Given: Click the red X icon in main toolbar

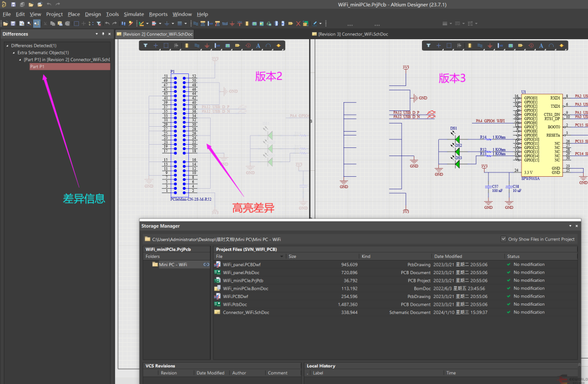Looking at the screenshot, I should (x=298, y=23).
